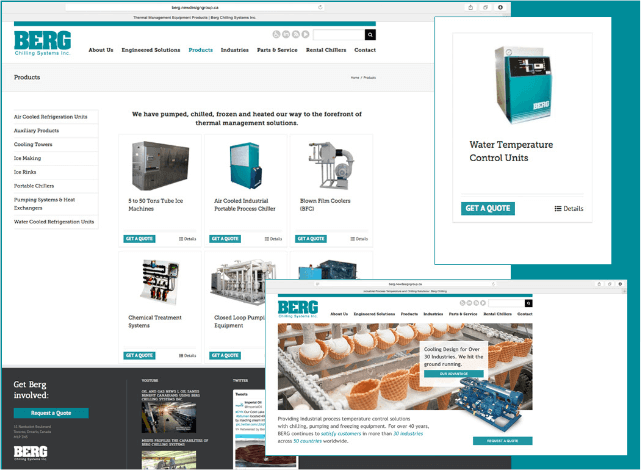Click the LinkedIn icon in homepage window header

[x=469, y=303]
